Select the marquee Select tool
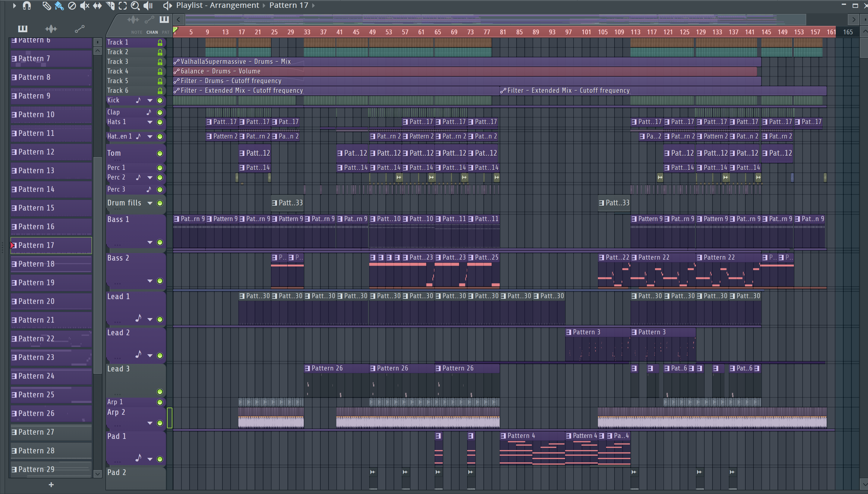The height and width of the screenshot is (494, 868). pos(123,5)
